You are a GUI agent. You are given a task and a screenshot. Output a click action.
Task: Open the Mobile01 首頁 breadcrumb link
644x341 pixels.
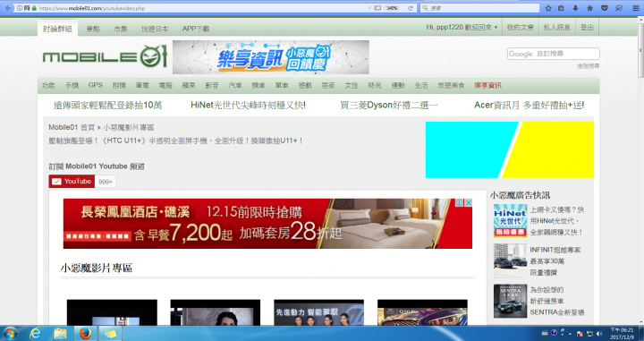pyautogui.click(x=72, y=127)
